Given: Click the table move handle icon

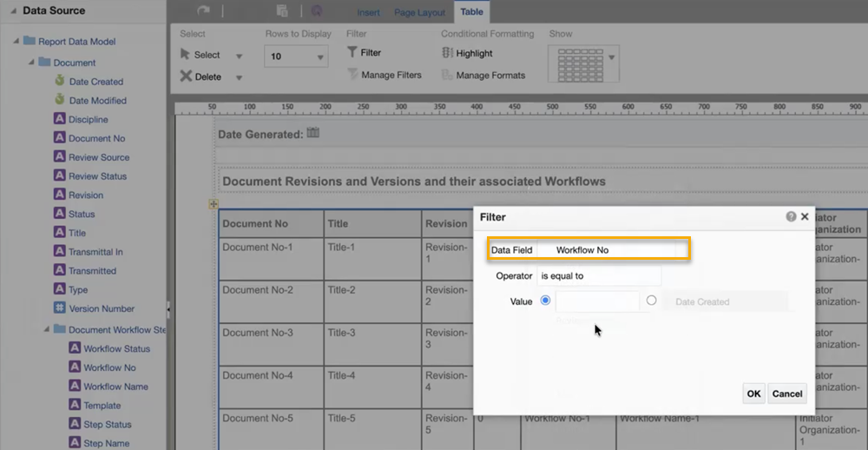Looking at the screenshot, I should pos(214,204).
